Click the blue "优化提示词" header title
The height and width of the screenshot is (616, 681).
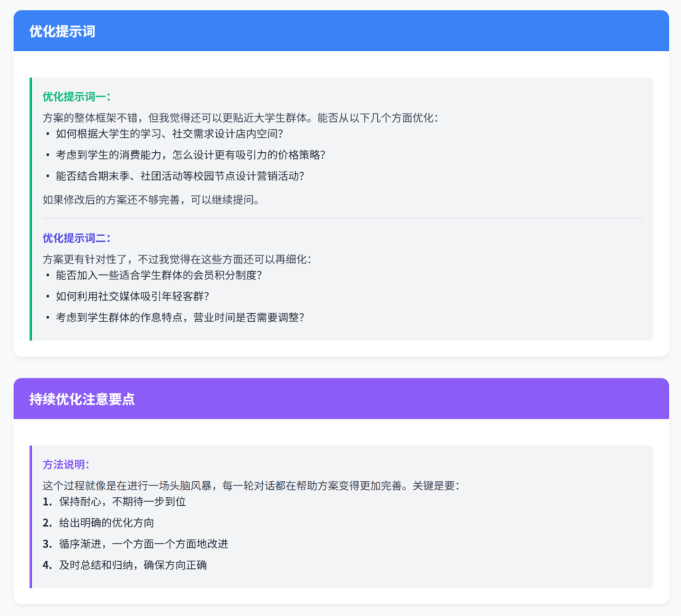tap(62, 31)
